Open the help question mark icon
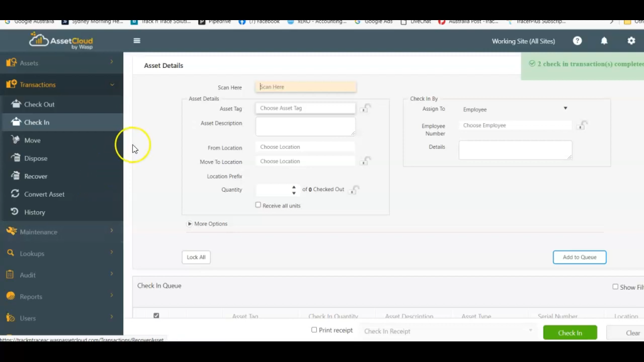Screen dimensions: 644x362 coord(577,41)
